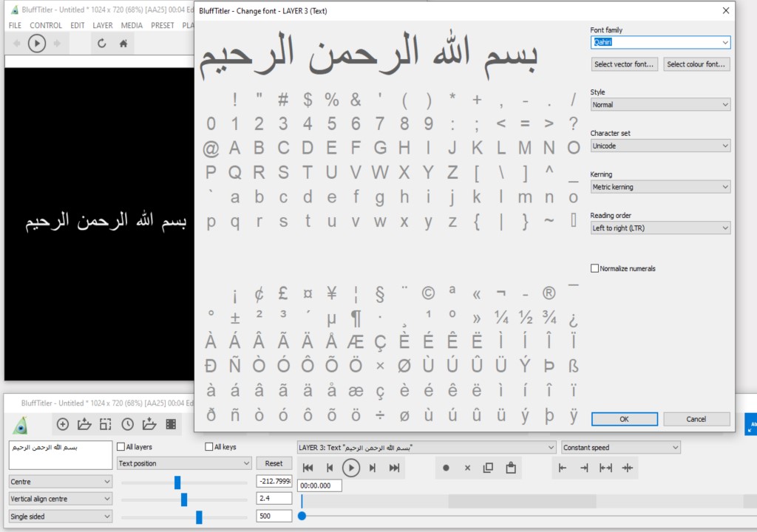Viewport: 757px width, 532px height.
Task: Open the Centre alignment dropdown
Action: (x=61, y=482)
